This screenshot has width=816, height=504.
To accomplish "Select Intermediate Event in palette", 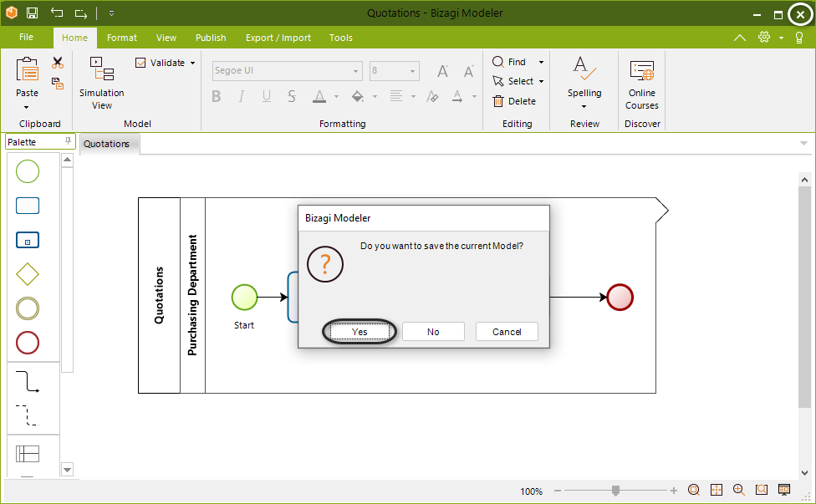I will (28, 308).
